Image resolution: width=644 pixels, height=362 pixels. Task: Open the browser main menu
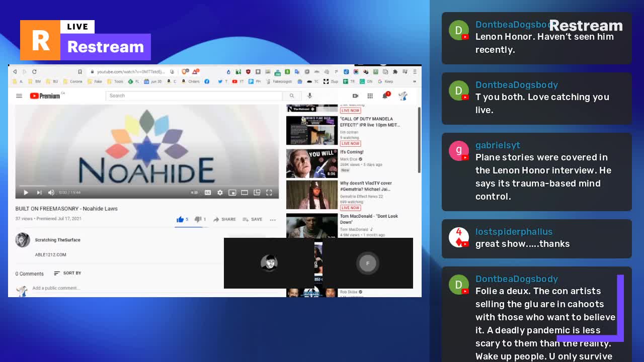click(415, 72)
